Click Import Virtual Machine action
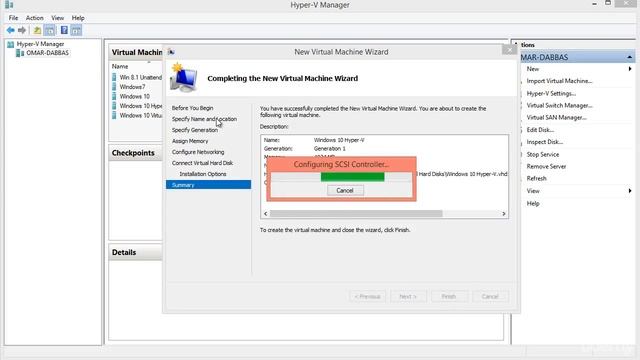Image resolution: width=640 pixels, height=360 pixels. (x=559, y=81)
